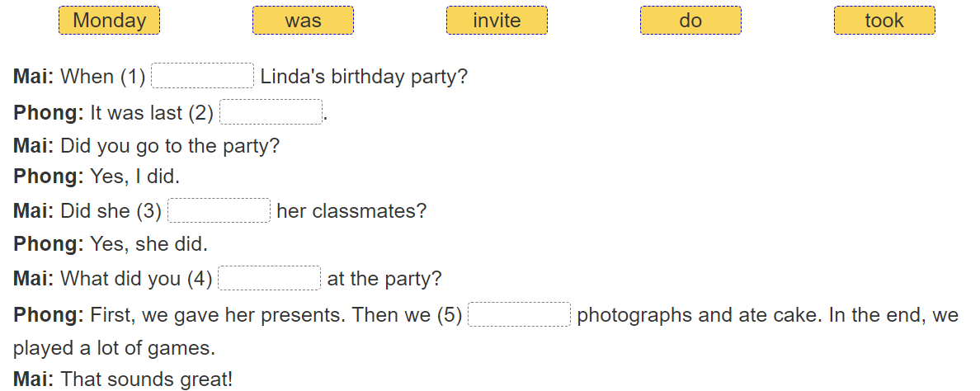Click Phong's reply "Yes, she did."
The height and width of the screenshot is (391, 980).
coord(148,245)
